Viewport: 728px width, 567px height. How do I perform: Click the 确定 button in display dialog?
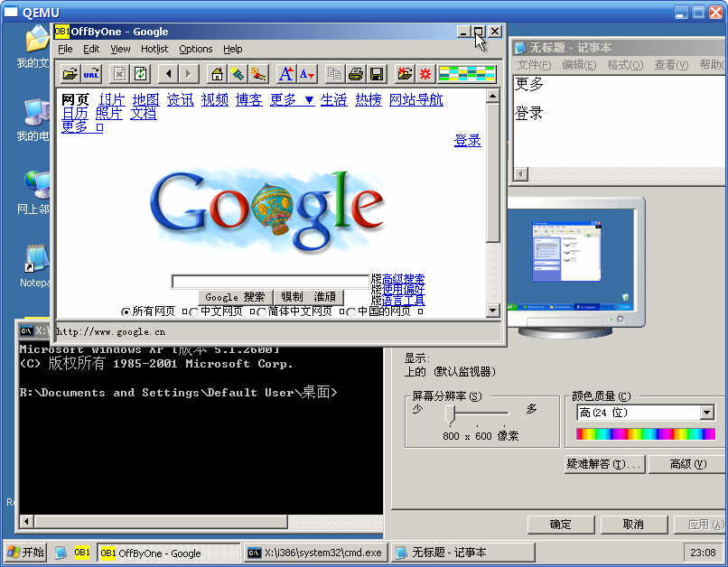pyautogui.click(x=561, y=525)
